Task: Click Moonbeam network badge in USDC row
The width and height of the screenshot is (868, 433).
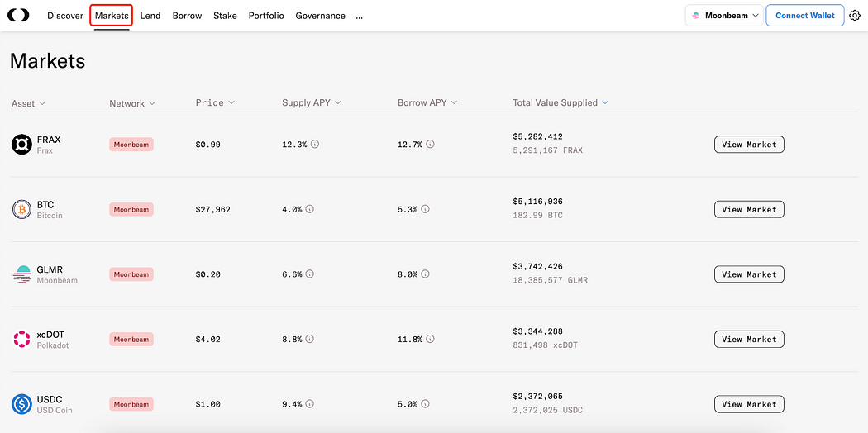Action: click(x=131, y=404)
